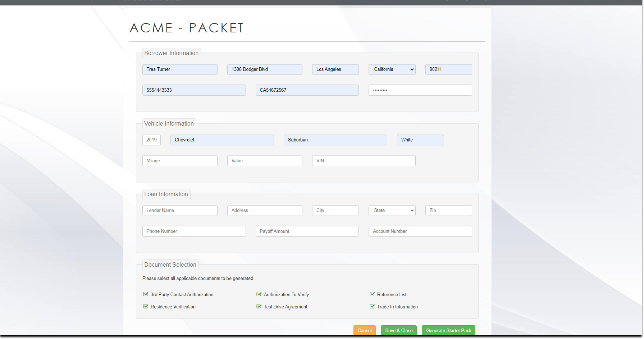Toggle the Reference List checkbox

click(x=372, y=294)
